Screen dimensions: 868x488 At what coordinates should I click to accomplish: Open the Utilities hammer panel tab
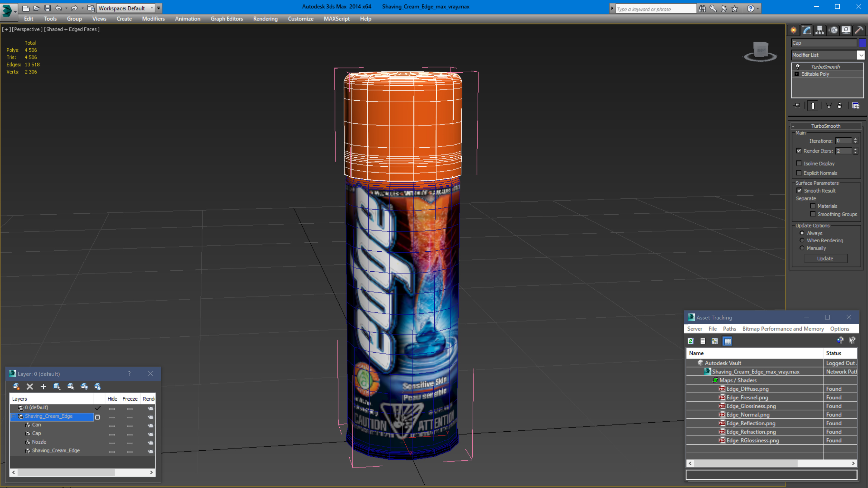point(859,30)
